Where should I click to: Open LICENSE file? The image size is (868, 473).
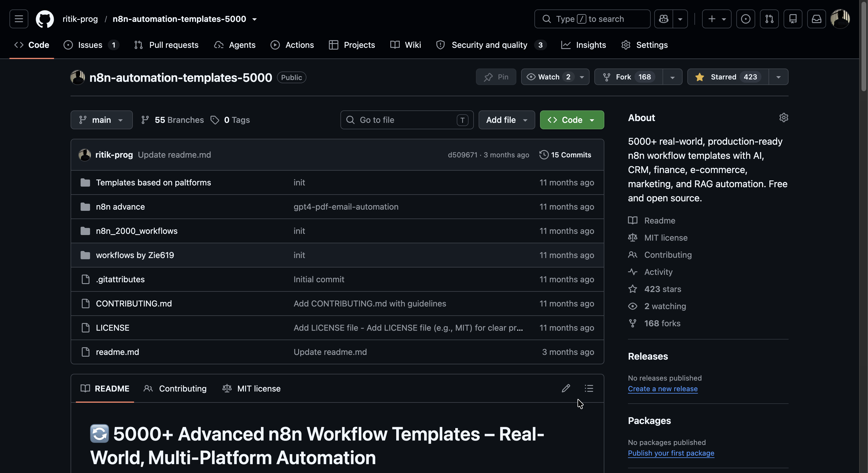112,328
